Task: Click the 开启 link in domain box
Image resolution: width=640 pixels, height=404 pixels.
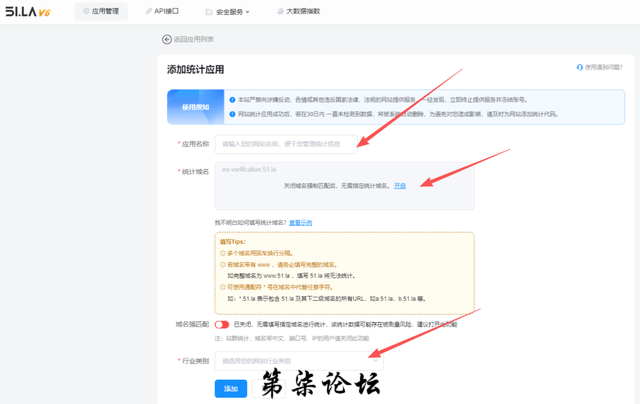Action: coord(400,186)
